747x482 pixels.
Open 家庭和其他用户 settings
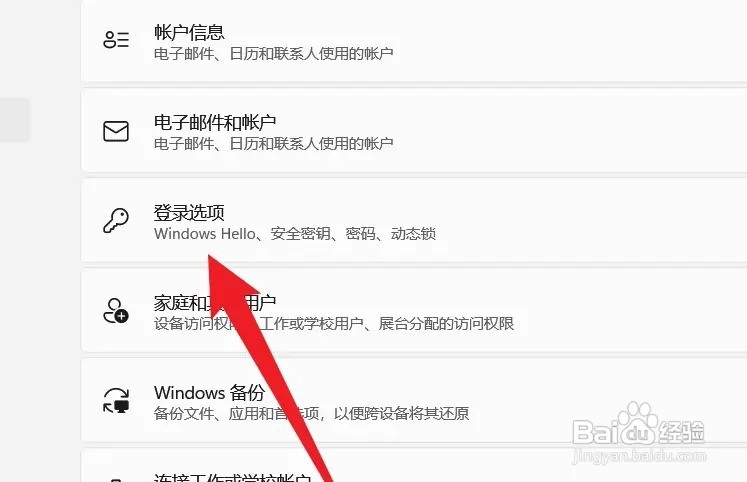[414, 311]
